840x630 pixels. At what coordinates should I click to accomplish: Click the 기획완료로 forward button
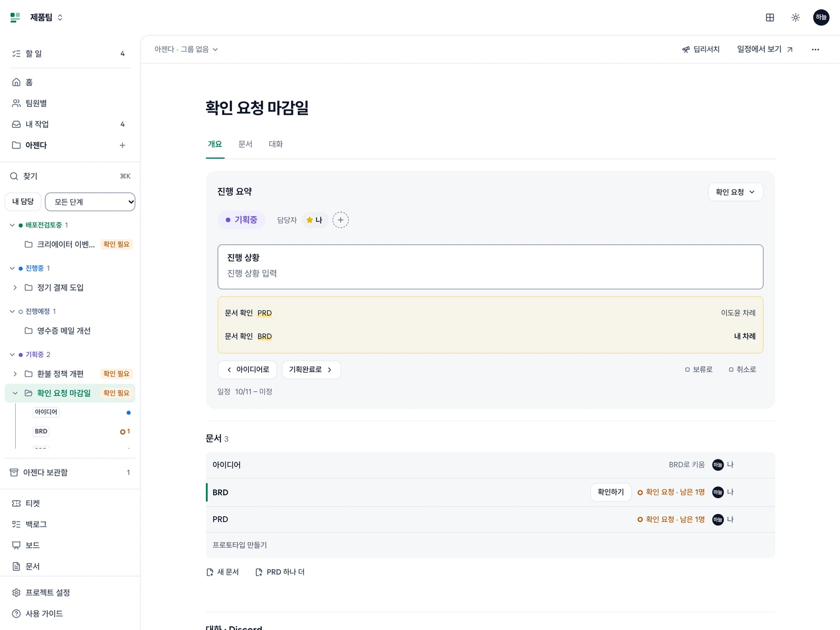[x=311, y=370]
